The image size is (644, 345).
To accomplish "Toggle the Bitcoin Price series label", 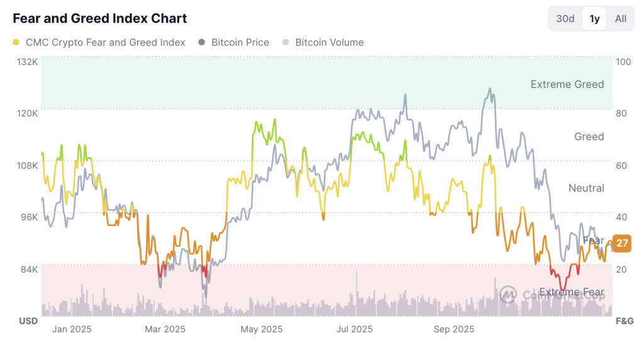I will 240,43.
